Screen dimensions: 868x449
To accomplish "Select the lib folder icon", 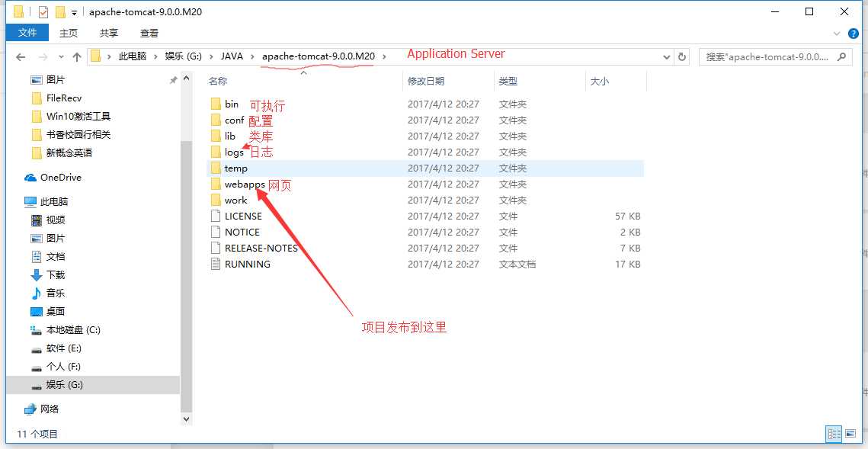I will (216, 136).
